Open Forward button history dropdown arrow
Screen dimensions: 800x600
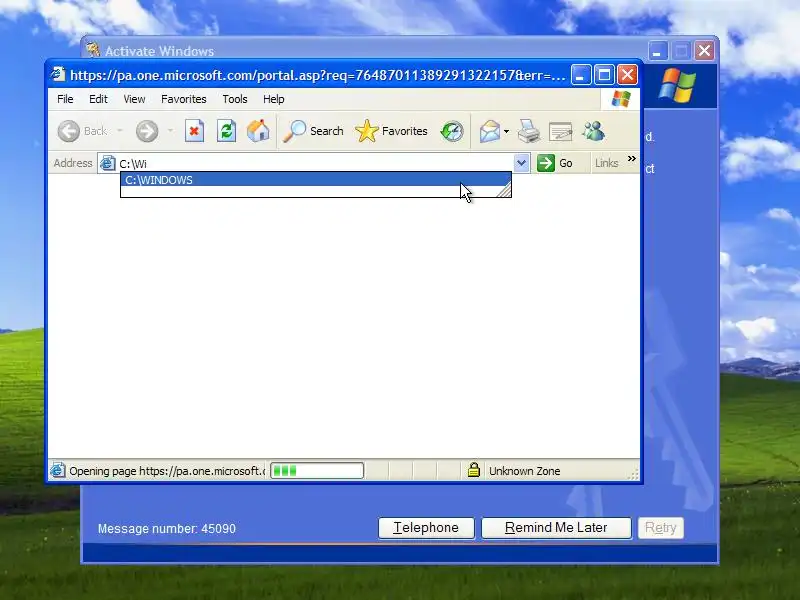point(170,131)
